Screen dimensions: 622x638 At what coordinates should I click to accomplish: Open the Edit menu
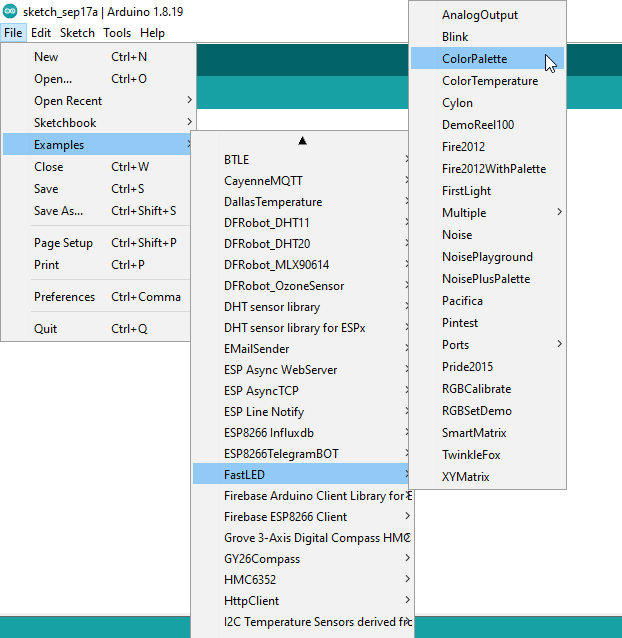coord(41,33)
